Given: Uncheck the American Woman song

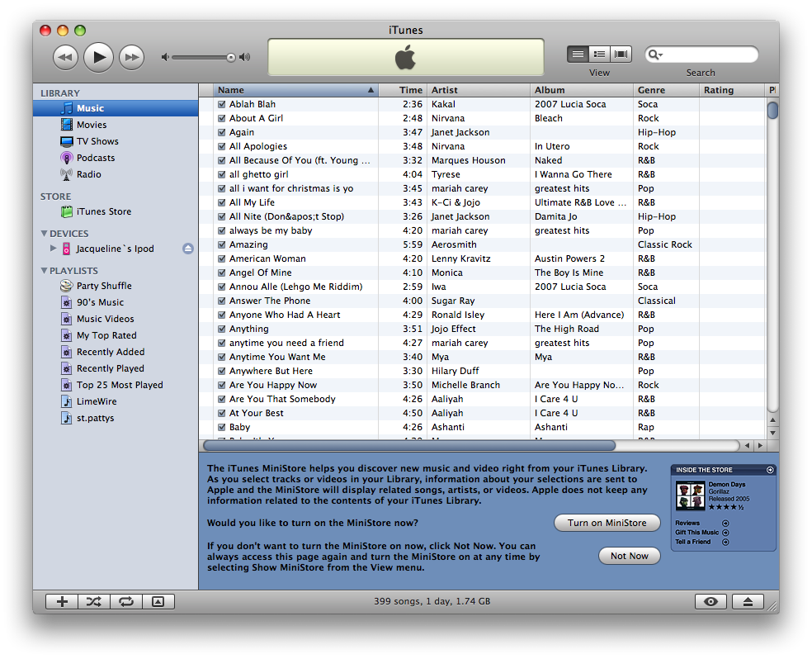Looking at the screenshot, I should [222, 258].
